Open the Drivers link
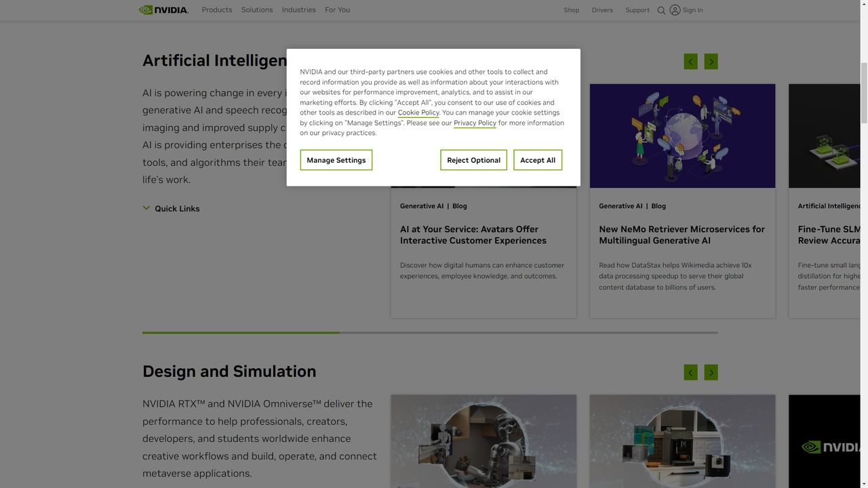The width and height of the screenshot is (868, 488). coord(602,10)
